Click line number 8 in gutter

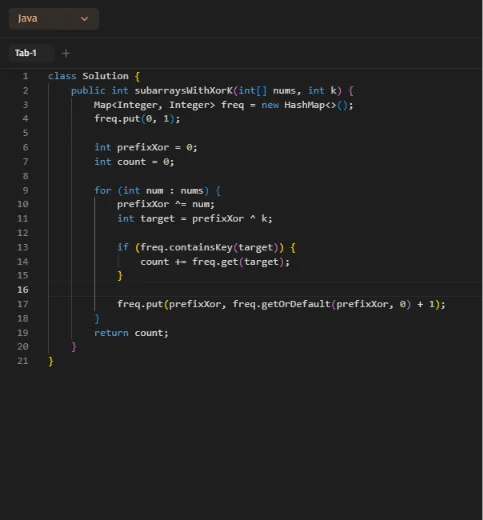(25, 176)
